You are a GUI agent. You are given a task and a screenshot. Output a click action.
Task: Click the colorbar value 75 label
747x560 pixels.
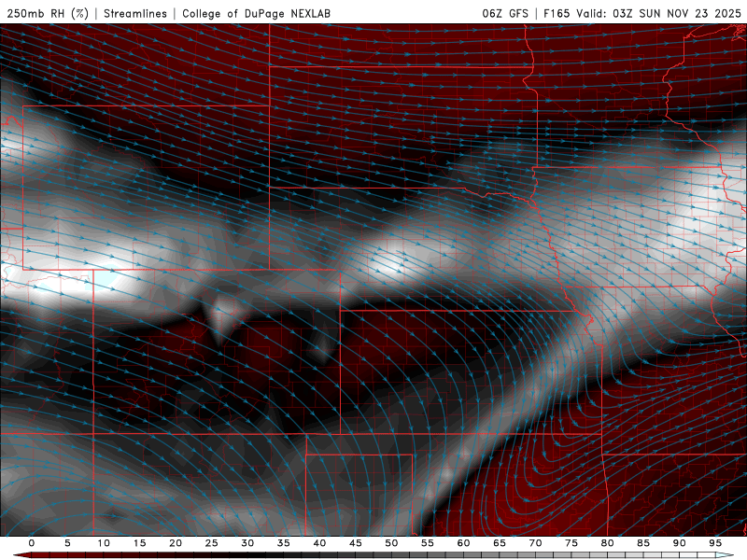pyautogui.click(x=571, y=543)
